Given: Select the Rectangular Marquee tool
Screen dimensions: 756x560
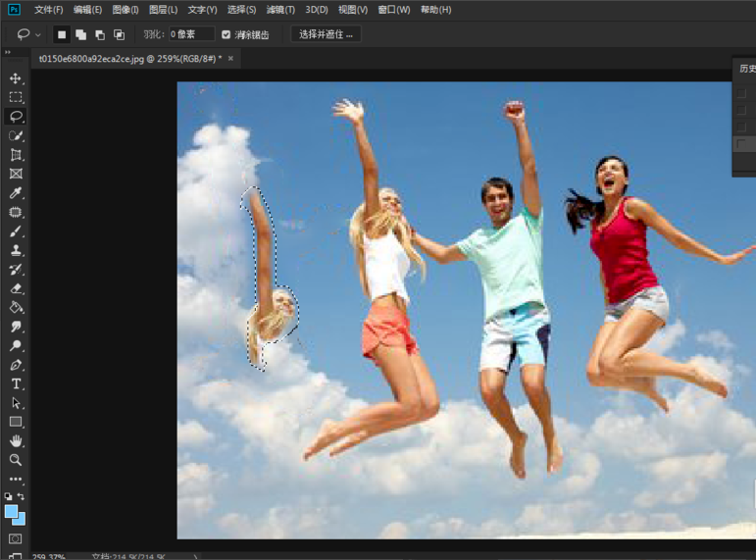Looking at the screenshot, I should point(16,97).
